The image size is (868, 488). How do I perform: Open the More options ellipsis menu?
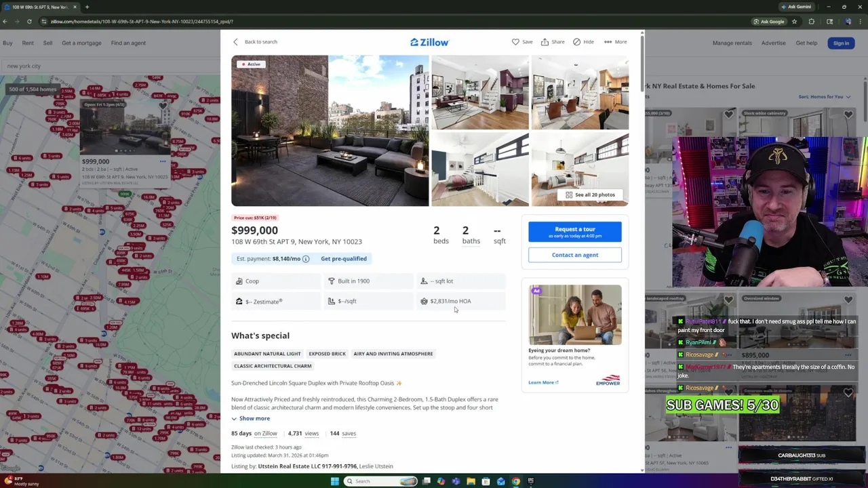tap(608, 42)
